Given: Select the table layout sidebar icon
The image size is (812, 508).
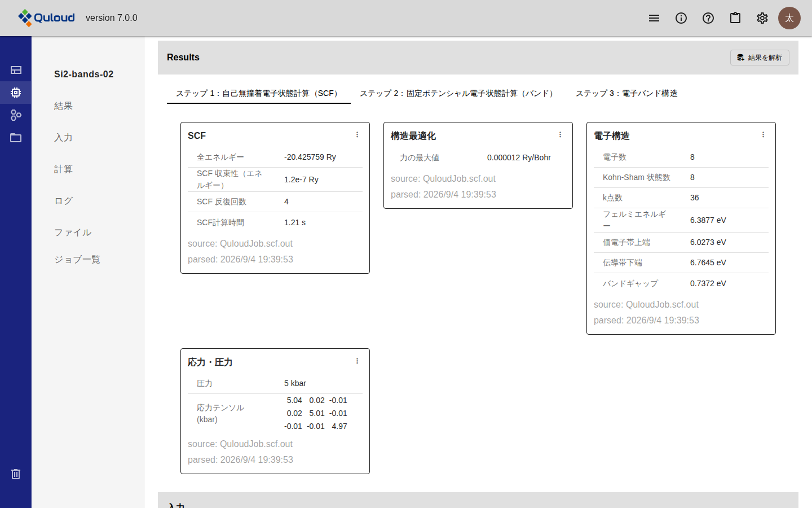Looking at the screenshot, I should [x=16, y=70].
